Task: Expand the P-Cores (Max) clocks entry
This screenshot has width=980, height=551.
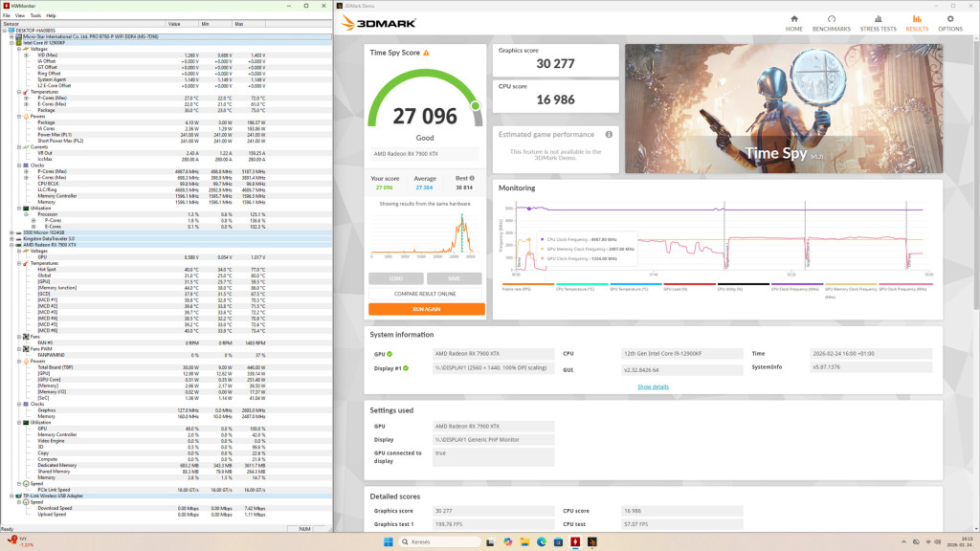Action: coord(27,171)
